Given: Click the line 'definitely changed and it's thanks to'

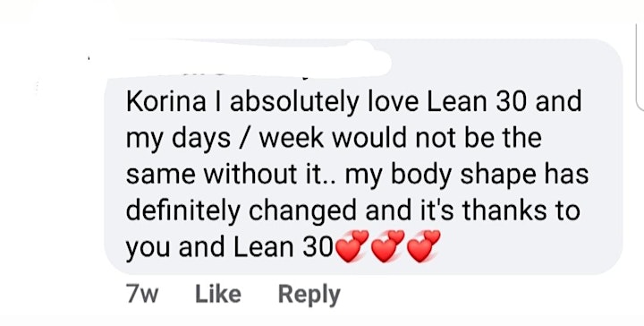Looking at the screenshot, I should pos(352,210).
